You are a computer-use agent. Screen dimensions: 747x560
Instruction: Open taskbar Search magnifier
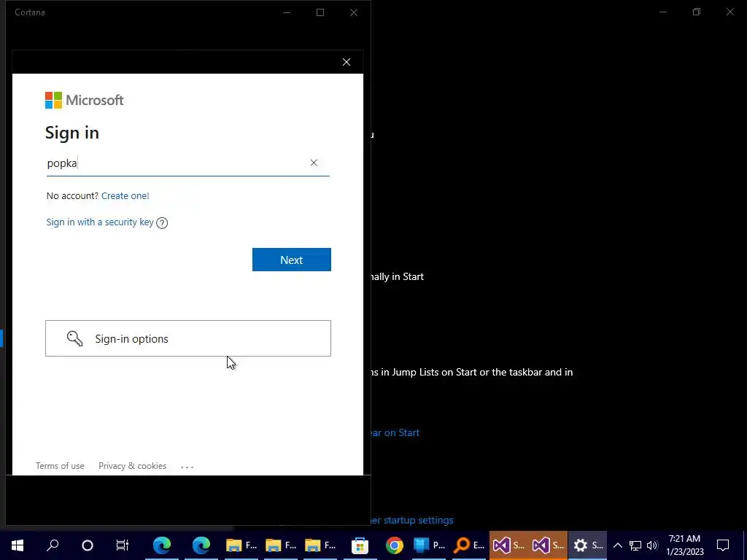[x=53, y=545]
